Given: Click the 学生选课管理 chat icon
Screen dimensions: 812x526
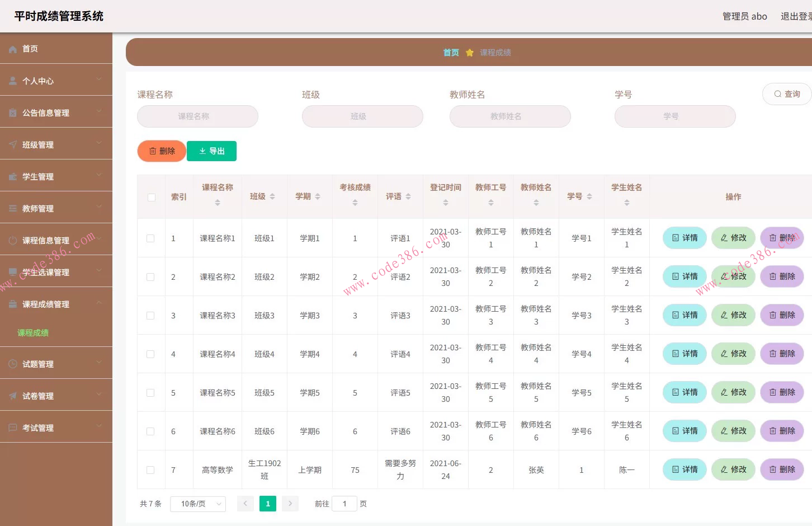Looking at the screenshot, I should [12, 272].
